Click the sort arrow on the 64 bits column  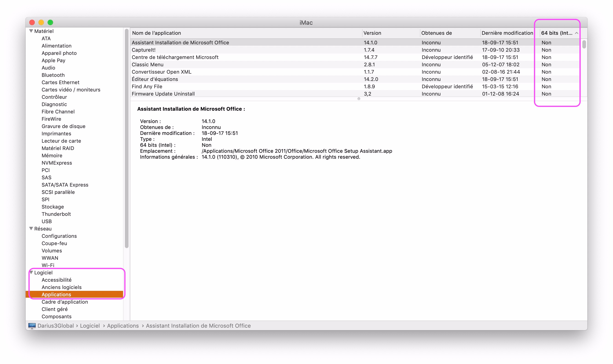pos(576,33)
